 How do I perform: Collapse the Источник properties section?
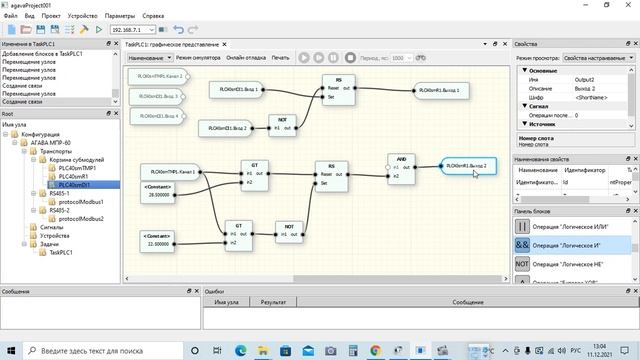pyautogui.click(x=525, y=124)
